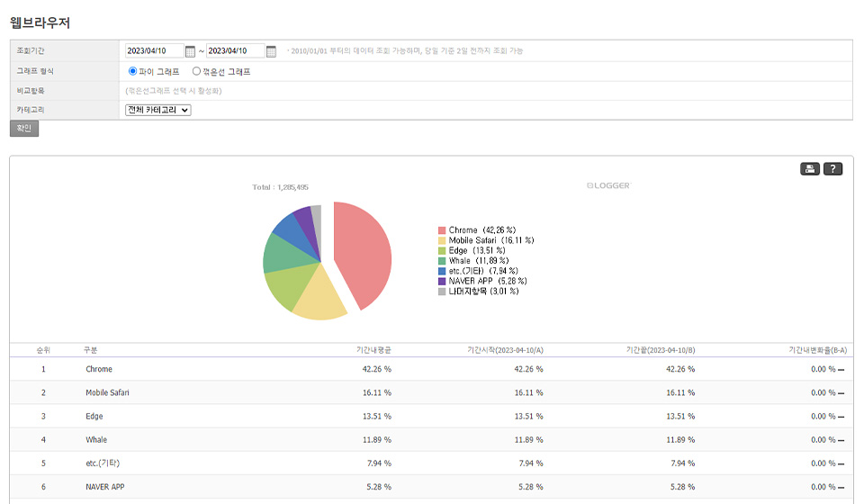The image size is (864, 504).
Task: Open the end date calendar picker icon
Action: (x=271, y=51)
